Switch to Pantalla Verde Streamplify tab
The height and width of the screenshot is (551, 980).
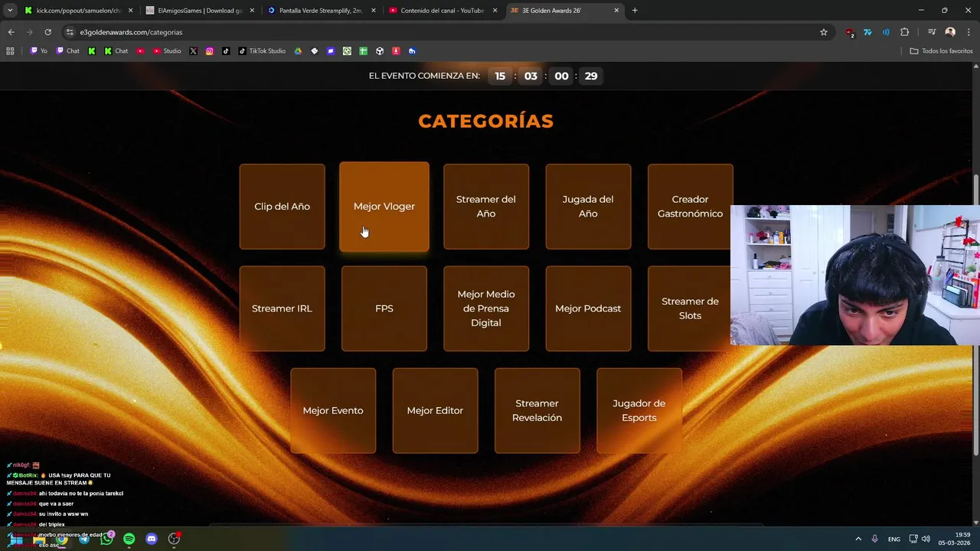click(x=322, y=11)
